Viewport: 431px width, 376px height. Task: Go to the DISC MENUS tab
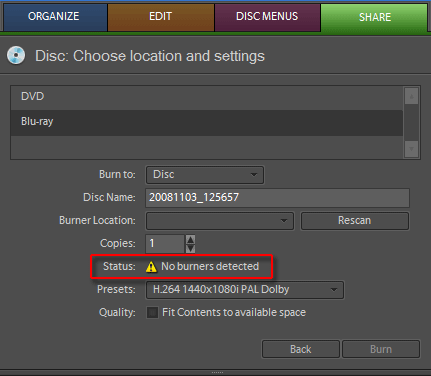coord(267,17)
